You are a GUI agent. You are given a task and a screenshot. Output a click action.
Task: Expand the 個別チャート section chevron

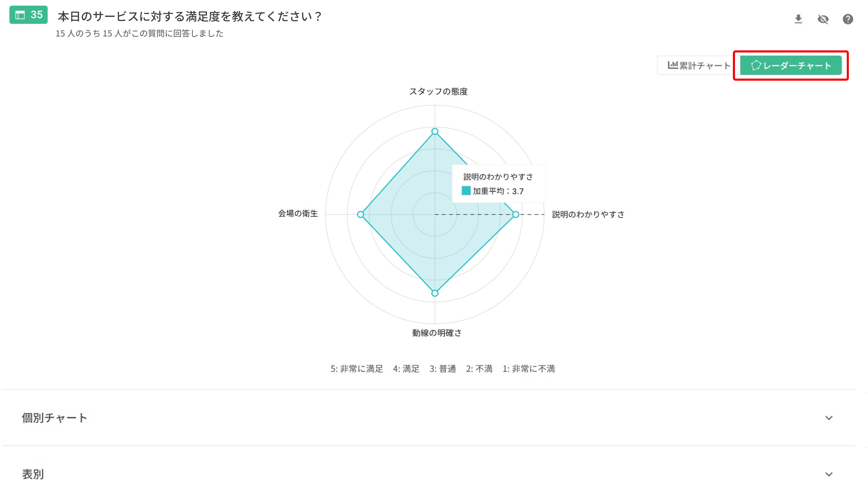(x=828, y=418)
